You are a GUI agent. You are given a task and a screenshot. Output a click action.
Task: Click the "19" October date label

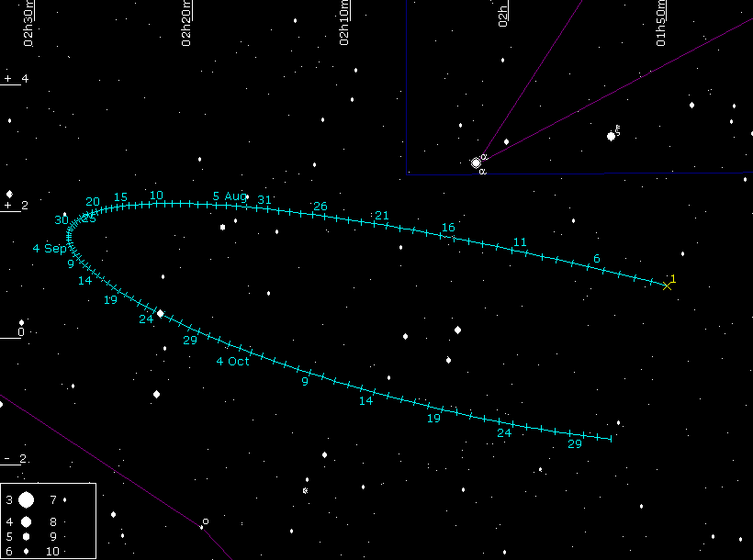click(433, 419)
